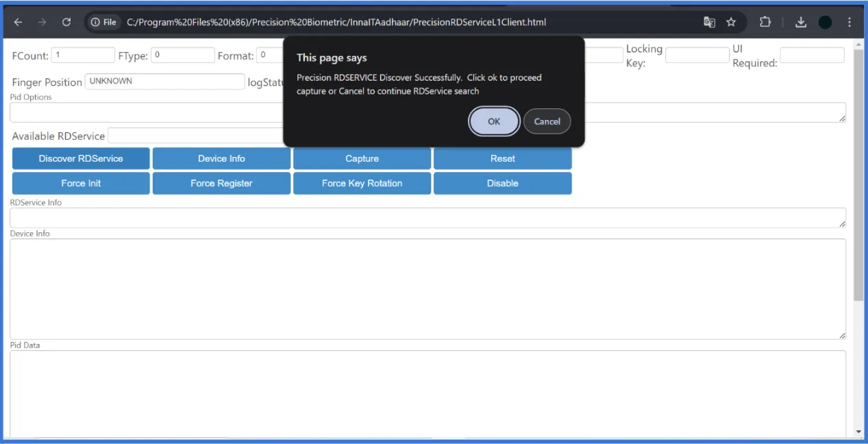Viewport: 868px width, 444px height.
Task: Open the Chrome three-dot menu
Action: click(850, 22)
